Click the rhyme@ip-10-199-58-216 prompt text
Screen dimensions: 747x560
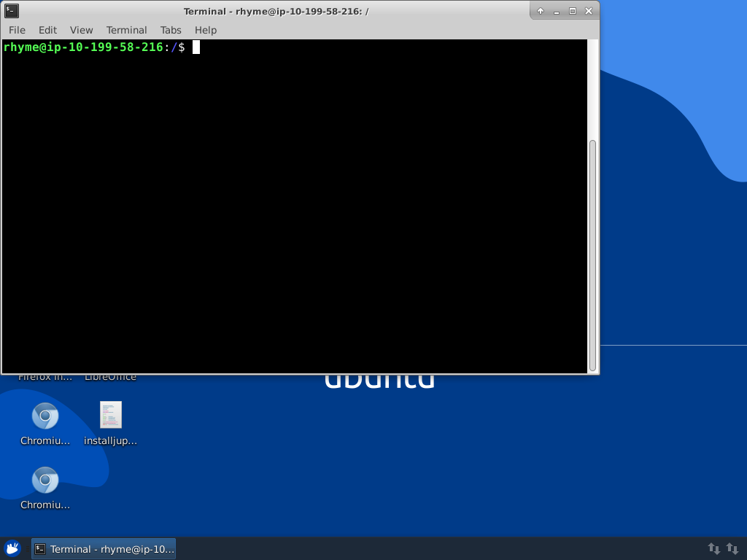point(83,47)
